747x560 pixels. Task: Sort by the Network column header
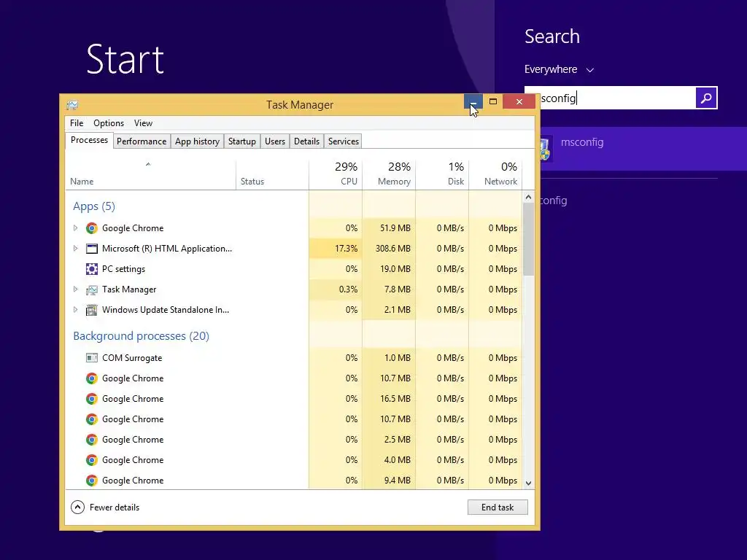pyautogui.click(x=495, y=175)
